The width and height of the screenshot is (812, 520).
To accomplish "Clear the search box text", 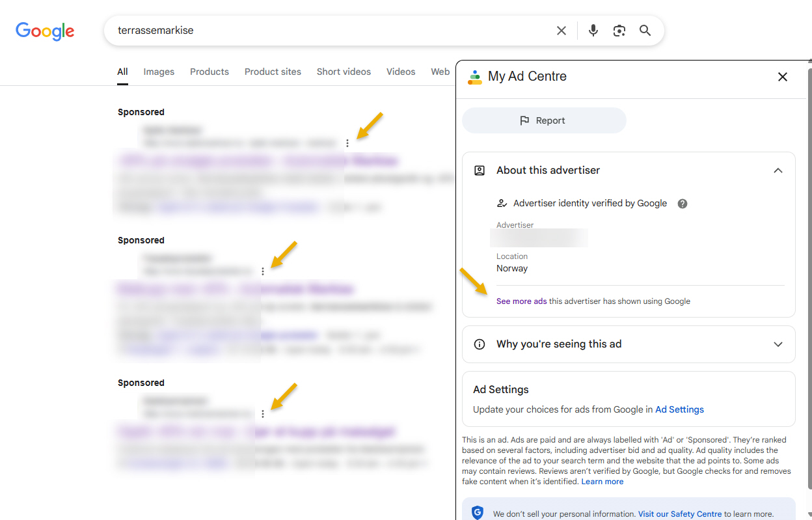I will pos(561,31).
